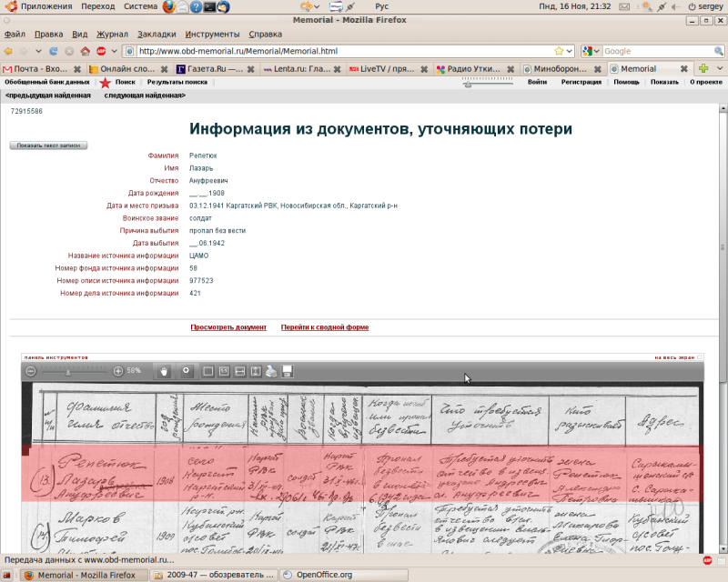Image resolution: width=728 pixels, height=582 pixels.
Task: Print the scanned document via printer icon
Action: [271, 371]
